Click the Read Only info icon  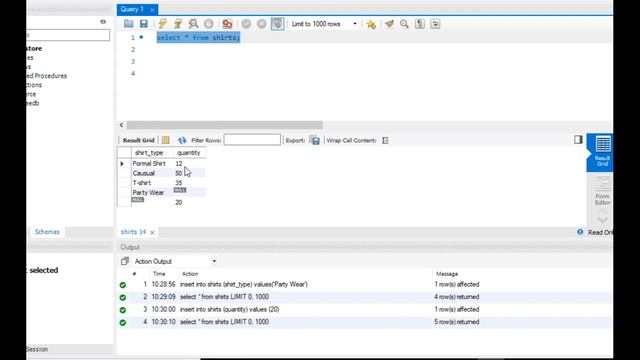[580, 232]
